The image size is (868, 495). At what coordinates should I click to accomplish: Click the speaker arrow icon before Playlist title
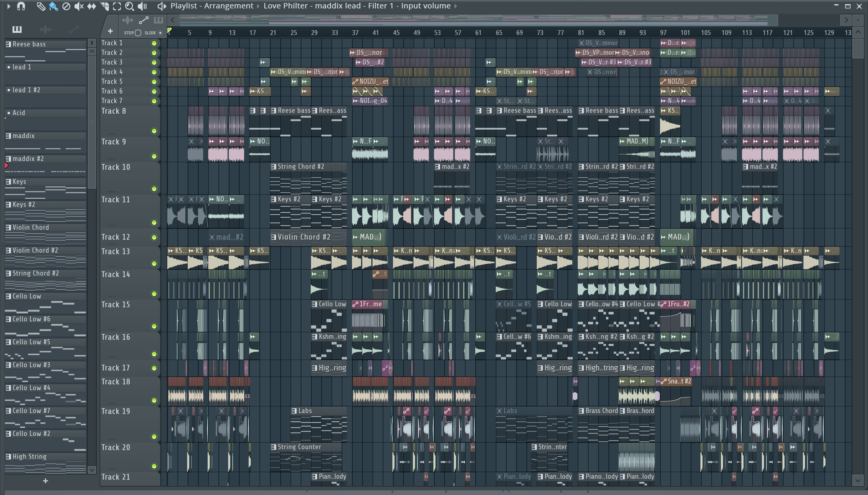pos(162,6)
